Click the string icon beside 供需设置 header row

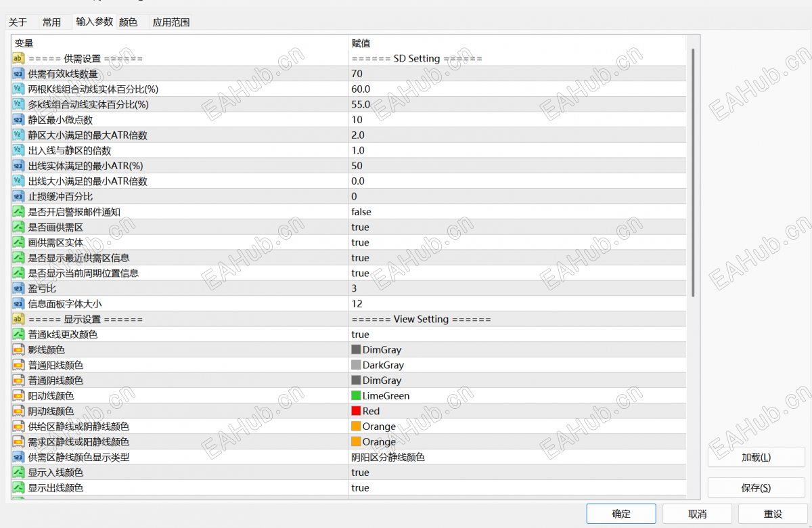[18, 58]
